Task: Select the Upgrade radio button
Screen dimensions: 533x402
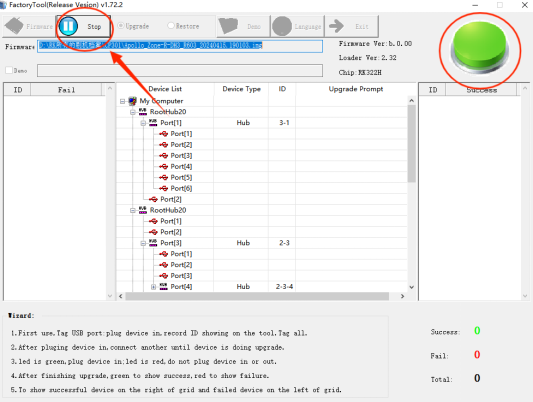Action: (120, 26)
